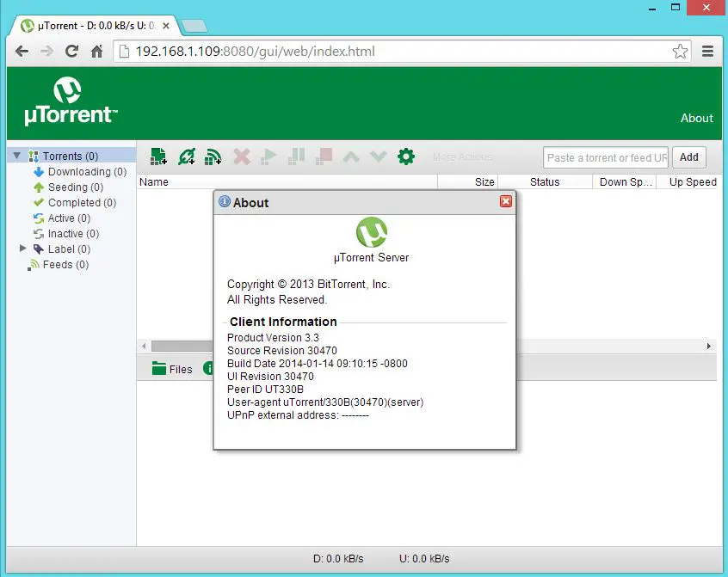The height and width of the screenshot is (577, 728).
Task: Open the About link in header
Action: point(696,119)
